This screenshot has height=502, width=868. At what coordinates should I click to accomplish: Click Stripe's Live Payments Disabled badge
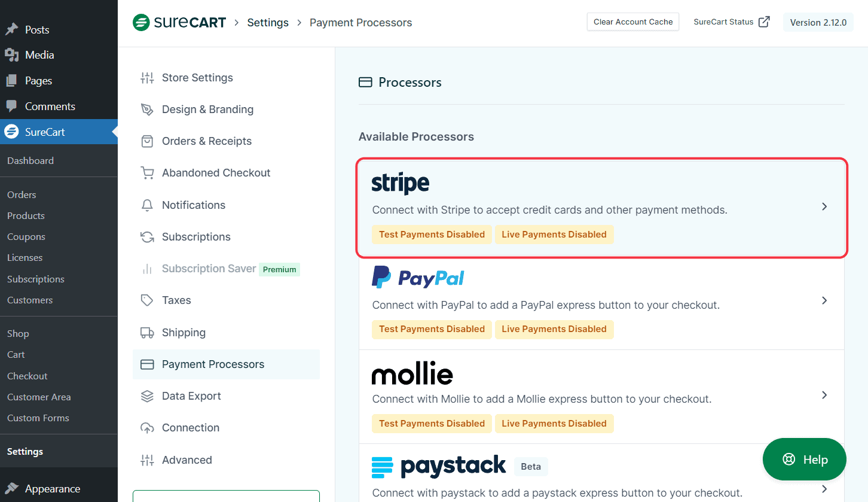554,235
